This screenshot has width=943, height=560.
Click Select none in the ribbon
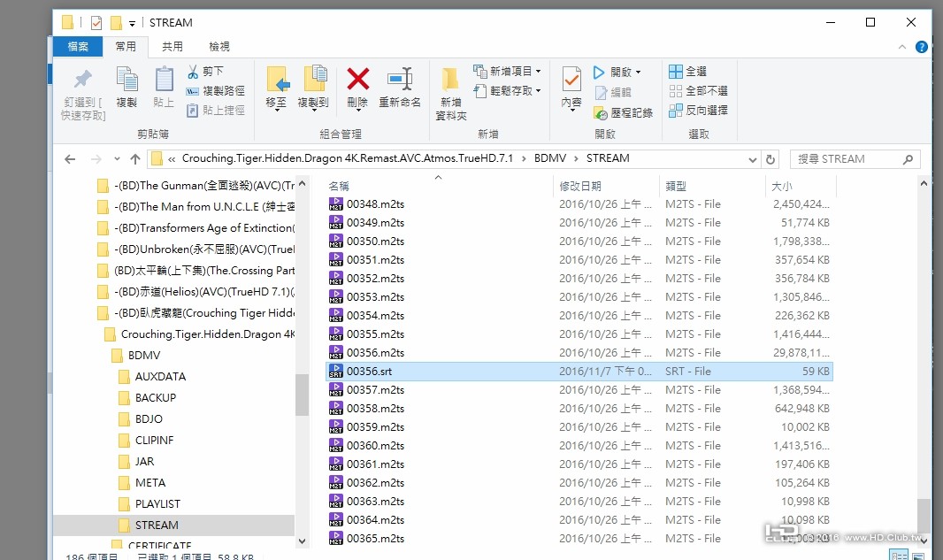(x=698, y=91)
